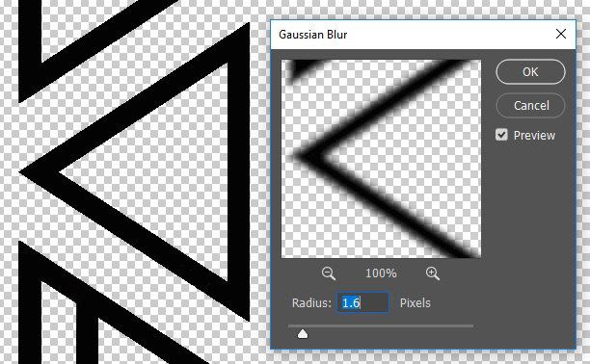This screenshot has height=364, width=590.
Task: Click the black angled shape at bottom-left canvas
Action: [30, 300]
